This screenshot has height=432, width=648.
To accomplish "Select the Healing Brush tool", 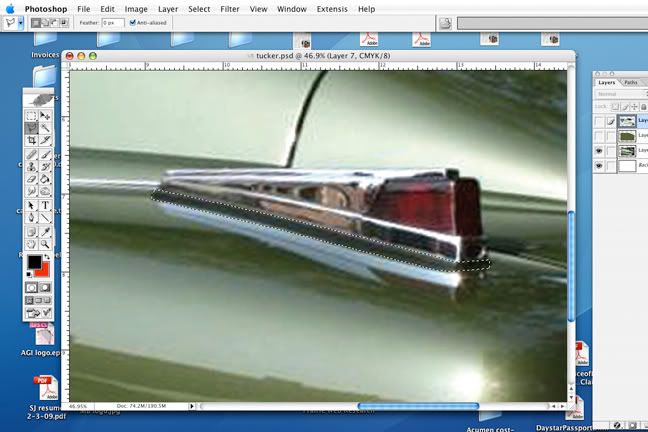I will [x=32, y=155].
